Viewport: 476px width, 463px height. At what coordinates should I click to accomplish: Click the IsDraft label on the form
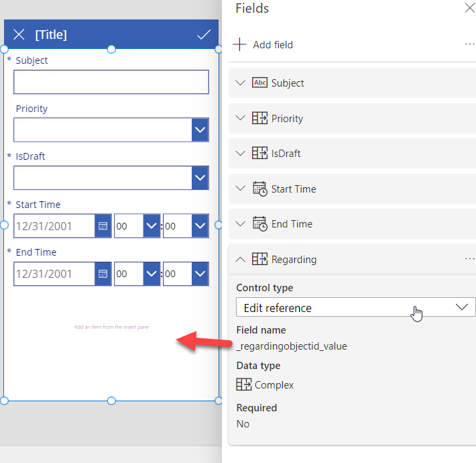click(x=30, y=156)
